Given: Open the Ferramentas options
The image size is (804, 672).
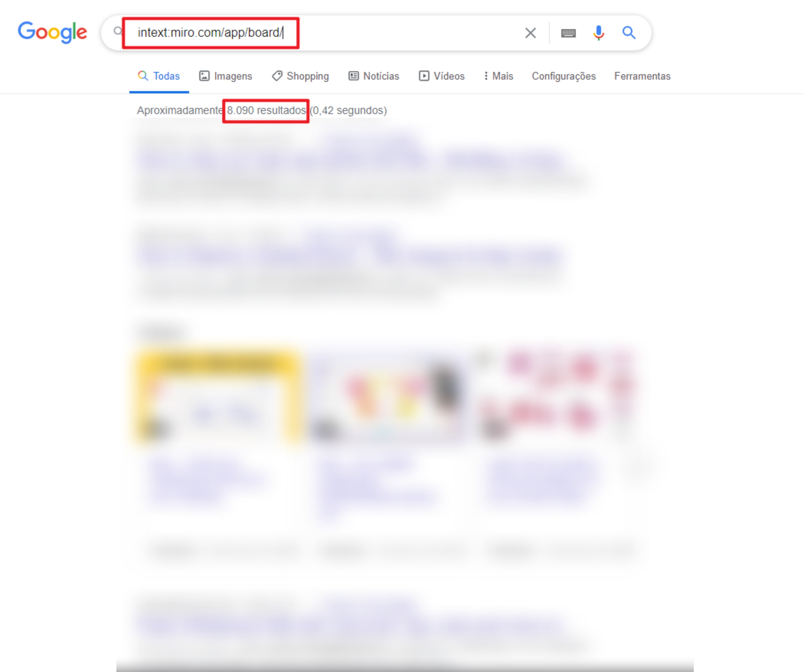Looking at the screenshot, I should click(x=642, y=76).
